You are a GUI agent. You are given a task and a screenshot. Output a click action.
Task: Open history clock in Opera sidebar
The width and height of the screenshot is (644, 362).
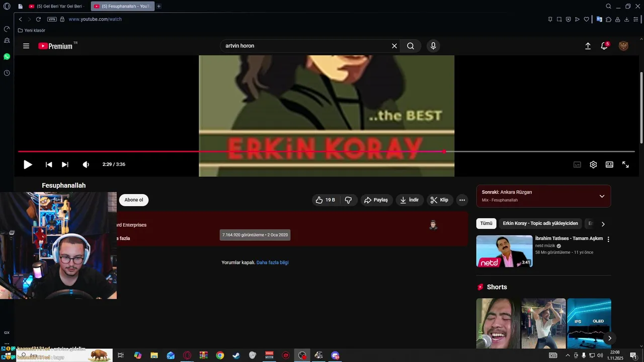7,73
